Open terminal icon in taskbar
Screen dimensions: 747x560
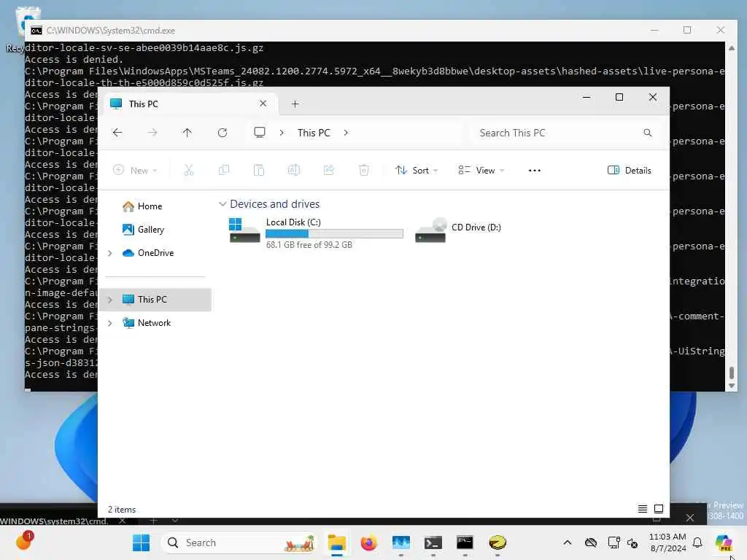point(433,542)
